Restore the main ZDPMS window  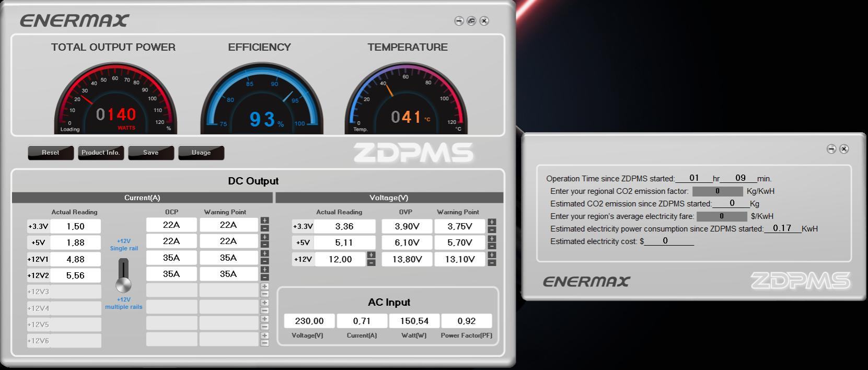(x=471, y=21)
